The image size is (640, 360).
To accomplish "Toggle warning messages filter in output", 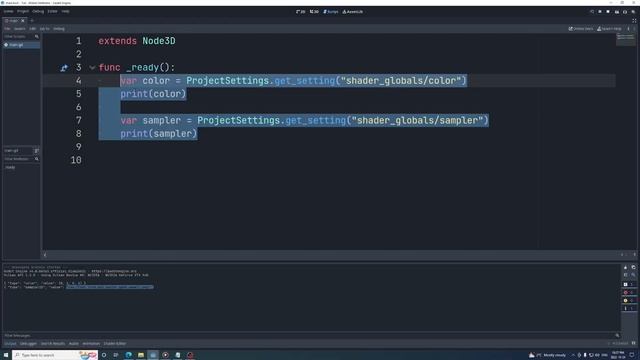I will click(629, 300).
